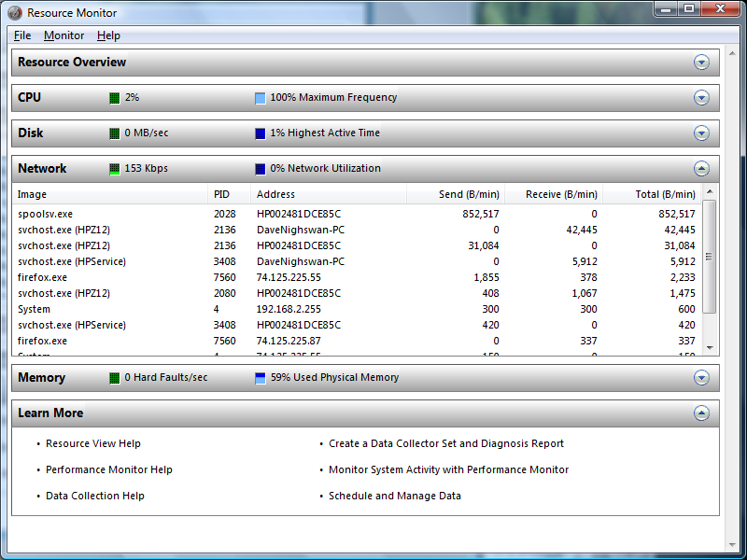Open Monitor System Activity with Performance Monitor
Image resolution: width=747 pixels, height=560 pixels.
coord(449,469)
